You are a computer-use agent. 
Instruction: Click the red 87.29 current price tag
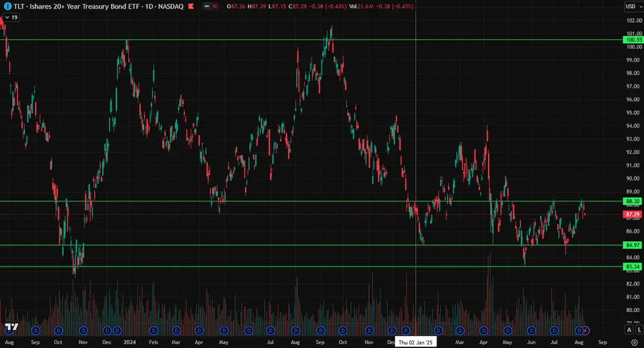(x=633, y=215)
